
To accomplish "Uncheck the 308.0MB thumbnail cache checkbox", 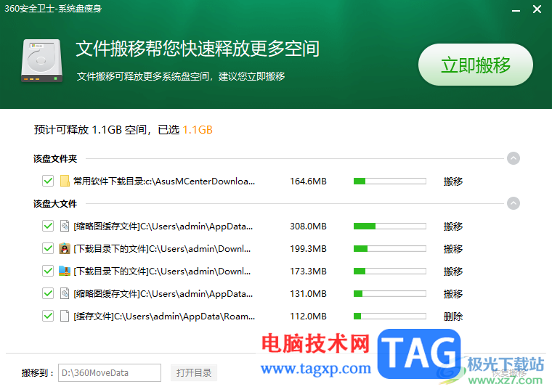I will (x=48, y=226).
